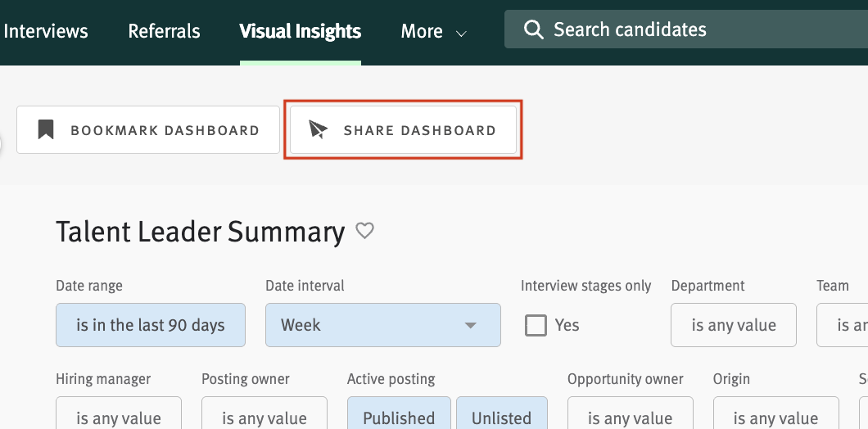Click the Posting owner label
This screenshot has height=429, width=868.
(245, 379)
